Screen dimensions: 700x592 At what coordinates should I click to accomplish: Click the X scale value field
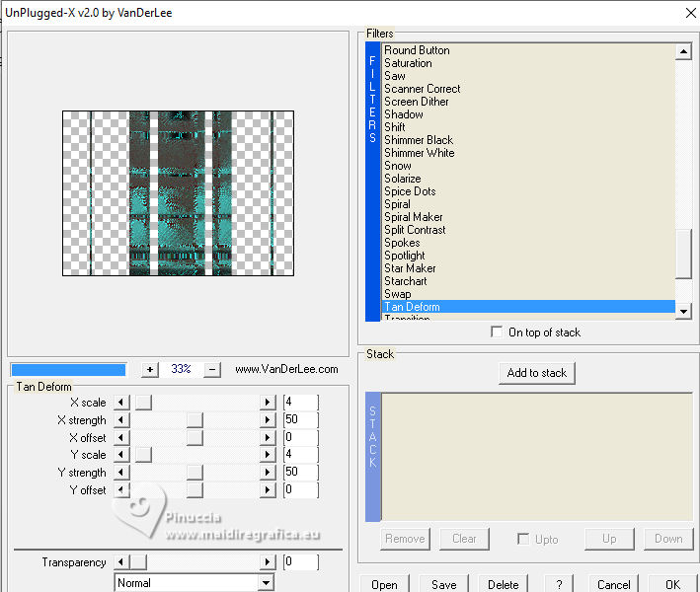coord(300,403)
